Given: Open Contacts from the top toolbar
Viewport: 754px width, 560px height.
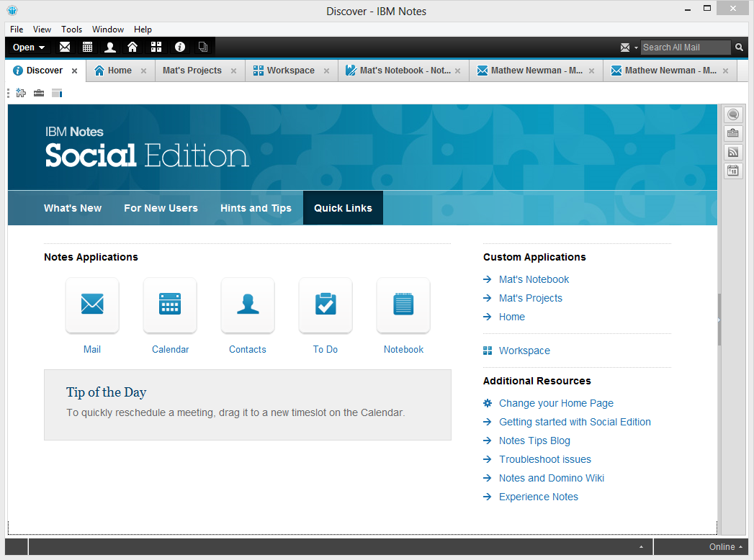Looking at the screenshot, I should click(110, 48).
